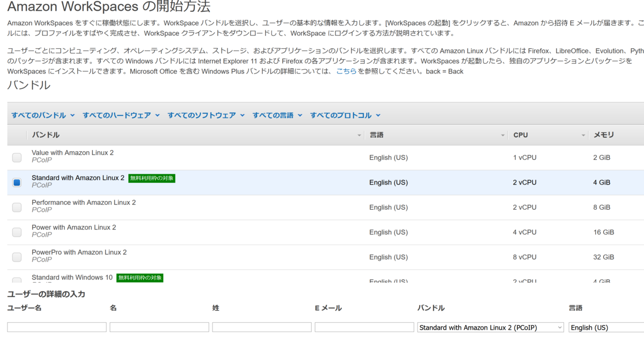This screenshot has width=644, height=339.
Task: Click the E メール input field
Action: (x=364, y=327)
